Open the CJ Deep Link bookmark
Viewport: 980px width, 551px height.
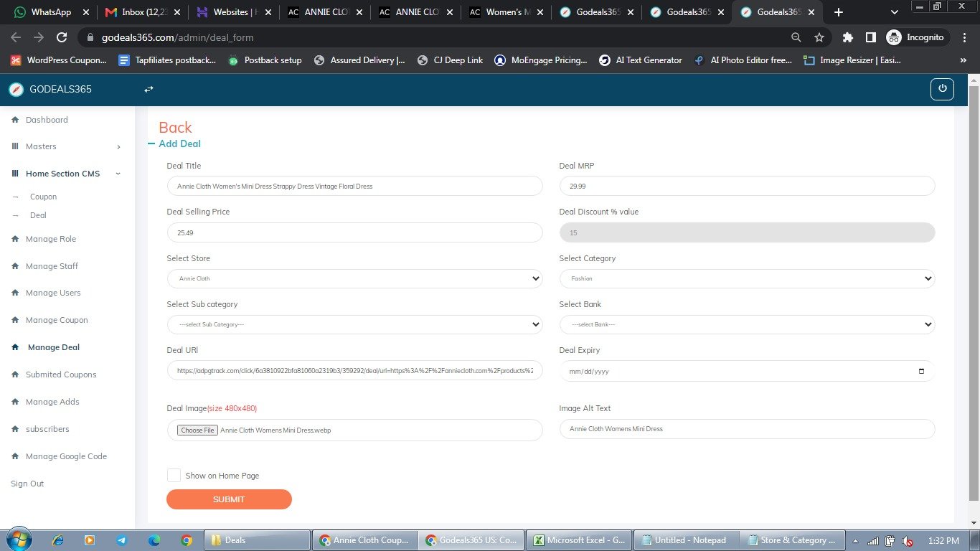tap(450, 60)
